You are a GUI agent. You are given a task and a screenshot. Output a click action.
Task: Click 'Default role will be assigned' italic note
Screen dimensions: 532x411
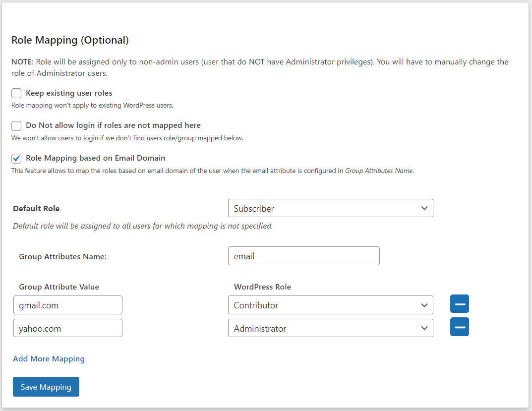point(143,226)
